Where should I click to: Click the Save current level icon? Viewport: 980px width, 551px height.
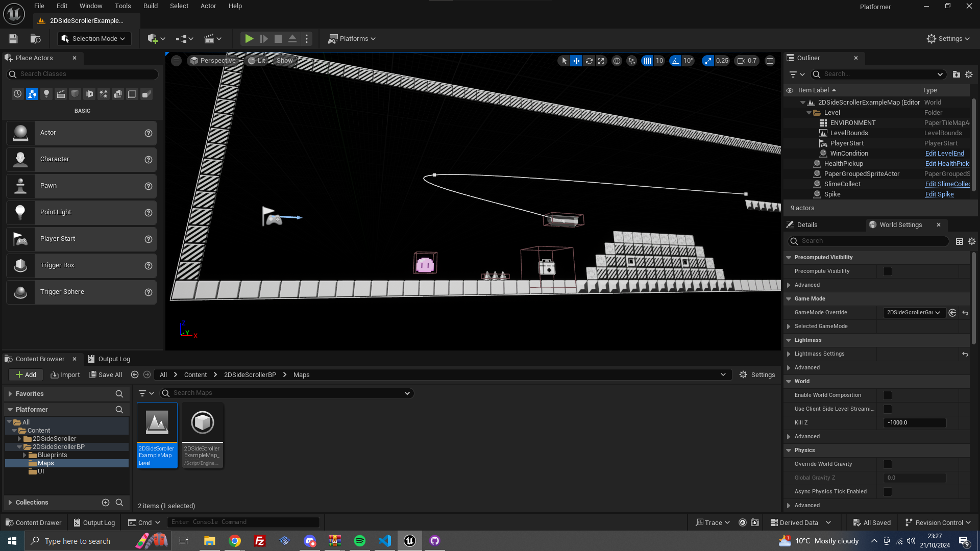(x=13, y=39)
